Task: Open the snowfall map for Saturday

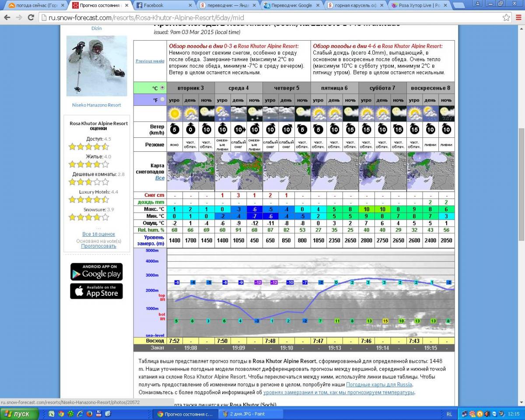Action: coord(382,171)
